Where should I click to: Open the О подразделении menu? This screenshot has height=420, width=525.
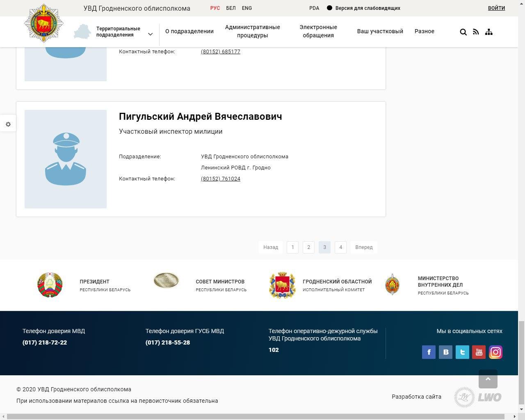[x=189, y=31]
